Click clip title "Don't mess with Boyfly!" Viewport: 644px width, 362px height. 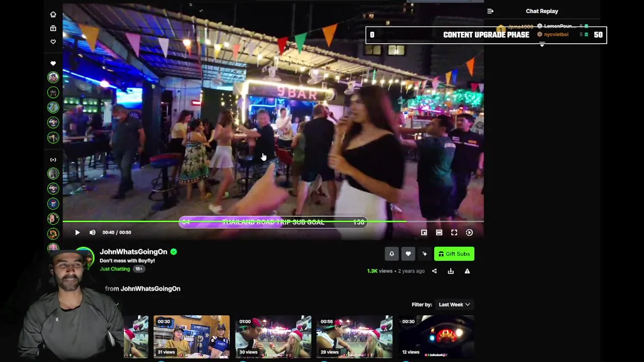point(127,261)
